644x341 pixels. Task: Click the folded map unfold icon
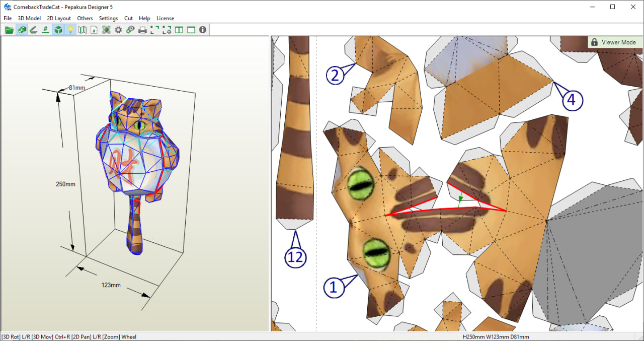pos(82,30)
